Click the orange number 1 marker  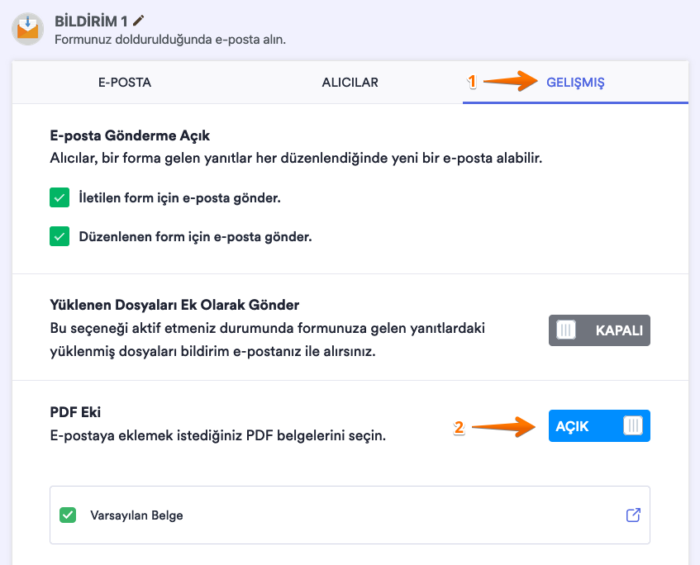tap(472, 83)
